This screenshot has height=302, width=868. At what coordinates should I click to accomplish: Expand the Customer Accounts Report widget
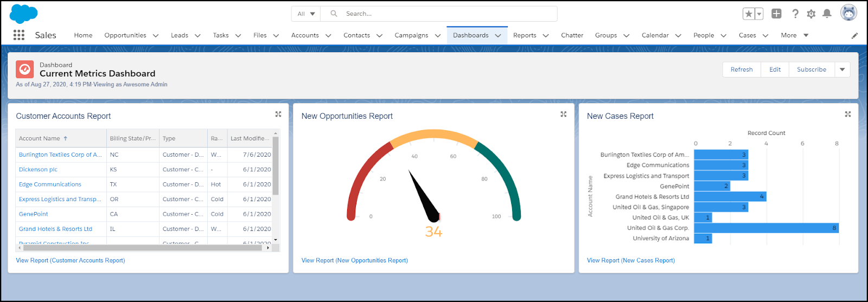278,114
